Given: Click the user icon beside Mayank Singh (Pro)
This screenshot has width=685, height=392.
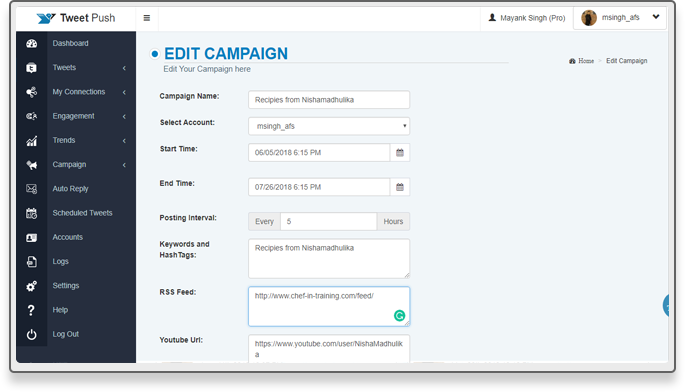Looking at the screenshot, I should tap(492, 17).
